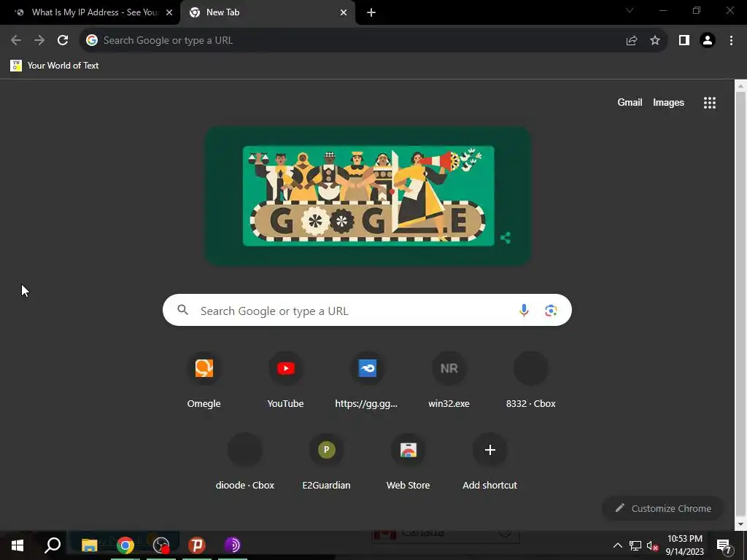This screenshot has width=747, height=560.
Task: Open the notification center icon
Action: pos(724,547)
